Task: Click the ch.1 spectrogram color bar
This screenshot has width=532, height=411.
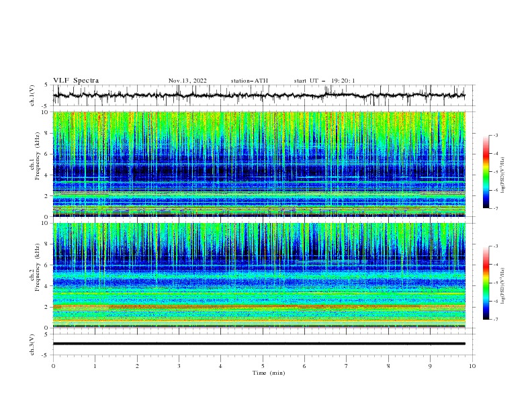Action: [x=486, y=172]
